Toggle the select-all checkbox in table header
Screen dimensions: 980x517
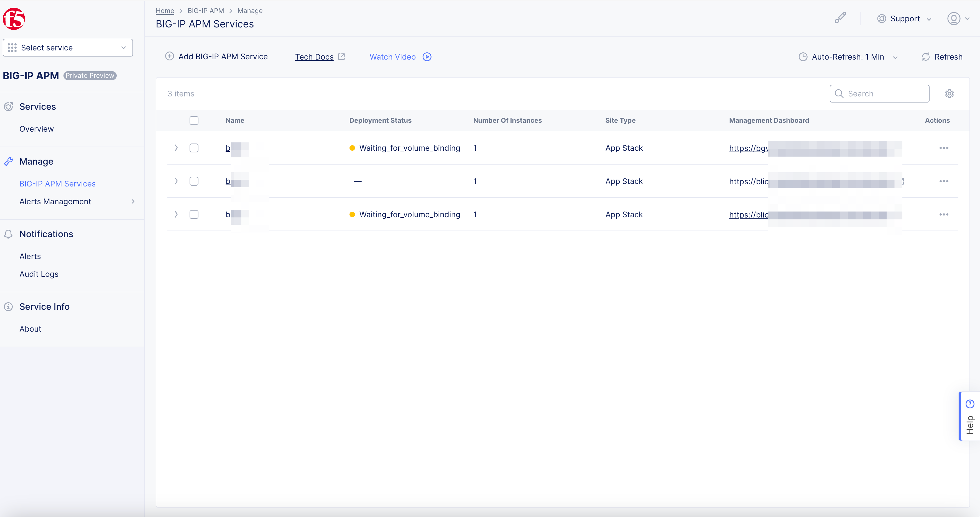(x=194, y=121)
